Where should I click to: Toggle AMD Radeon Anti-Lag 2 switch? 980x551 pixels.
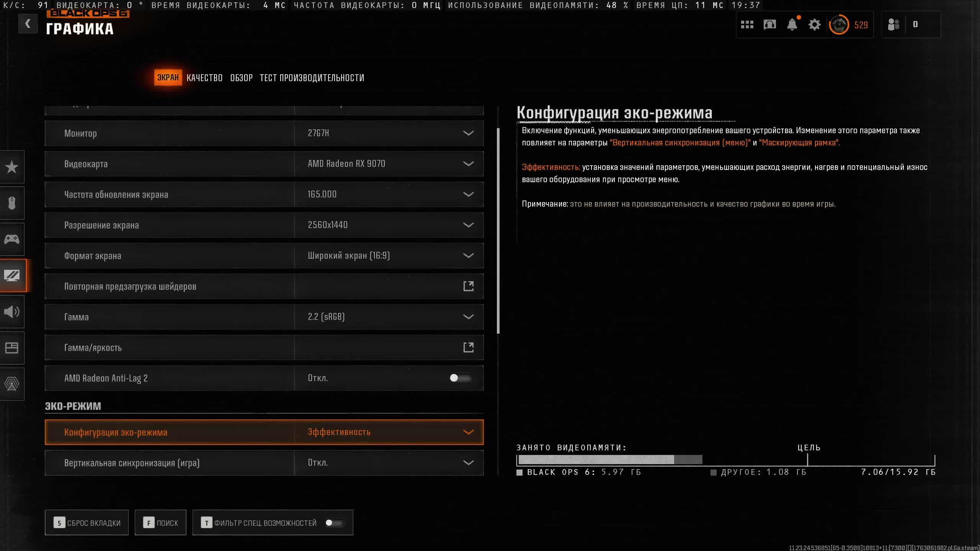click(x=461, y=378)
